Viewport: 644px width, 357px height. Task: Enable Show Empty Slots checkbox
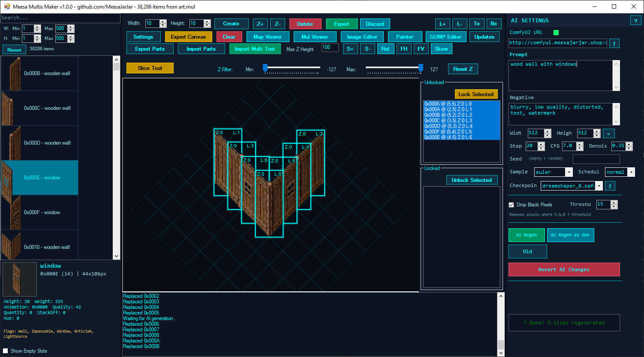click(x=6, y=351)
